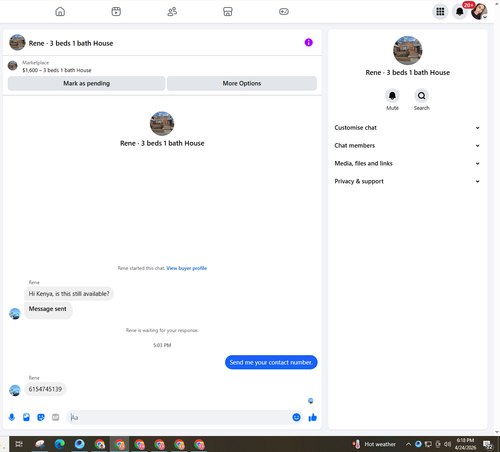Screen dimensions: 500x452
Task: Open the volume speaker tray icon
Action: pos(448,444)
